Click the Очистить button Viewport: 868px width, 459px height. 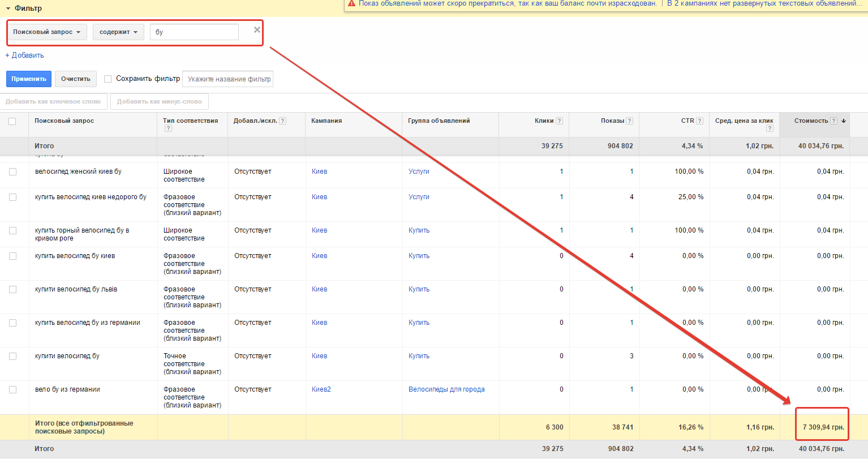click(76, 79)
